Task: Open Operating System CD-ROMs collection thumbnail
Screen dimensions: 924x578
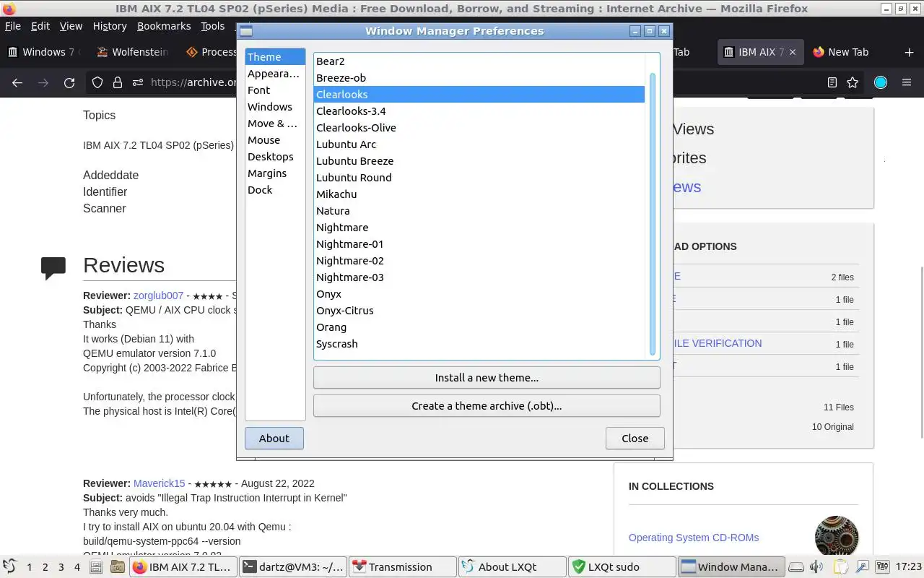Action: pyautogui.click(x=837, y=538)
